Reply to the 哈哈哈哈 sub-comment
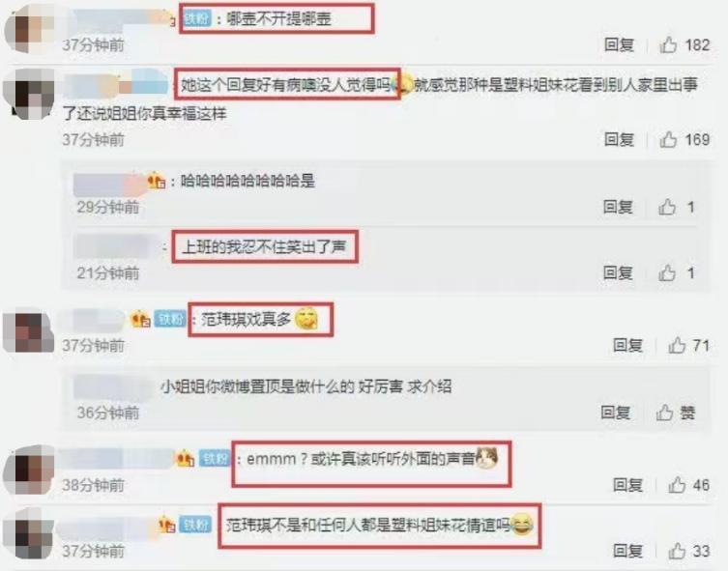Image resolution: width=728 pixels, height=571 pixels. click(618, 207)
